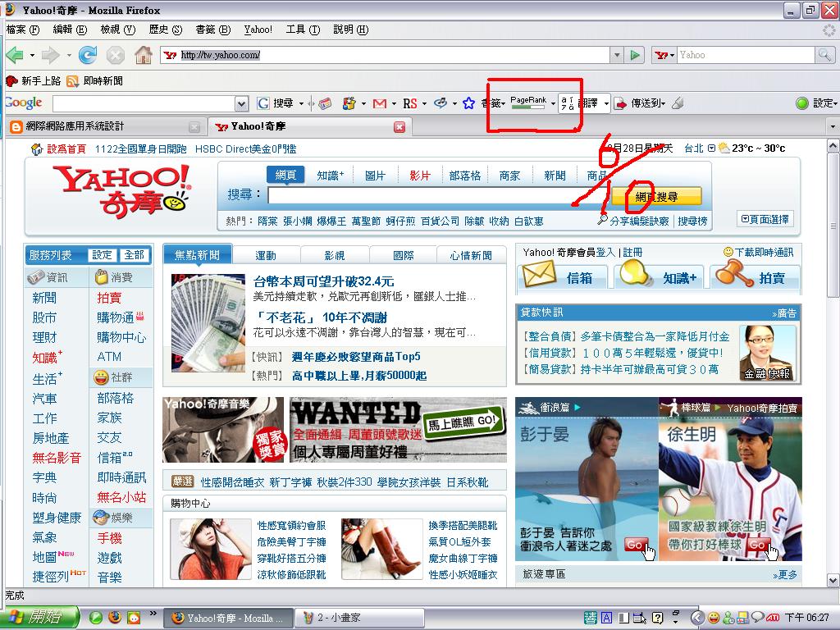
Task: Click the Yahoo 搜尋 text input field
Action: click(438, 195)
